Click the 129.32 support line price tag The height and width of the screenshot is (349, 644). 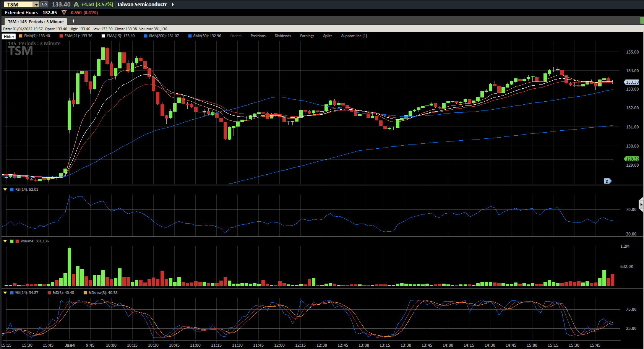[632, 159]
